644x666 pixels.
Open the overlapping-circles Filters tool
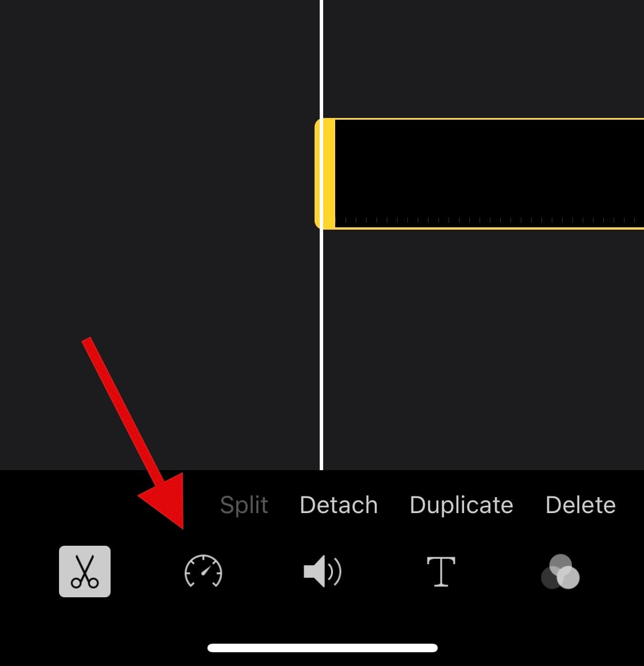pos(560,572)
